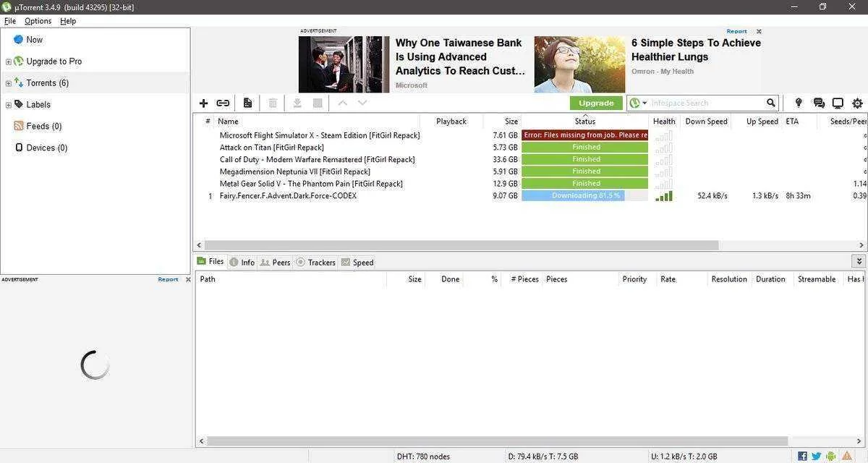
Task: Switch to the Trackers tab
Action: click(316, 262)
